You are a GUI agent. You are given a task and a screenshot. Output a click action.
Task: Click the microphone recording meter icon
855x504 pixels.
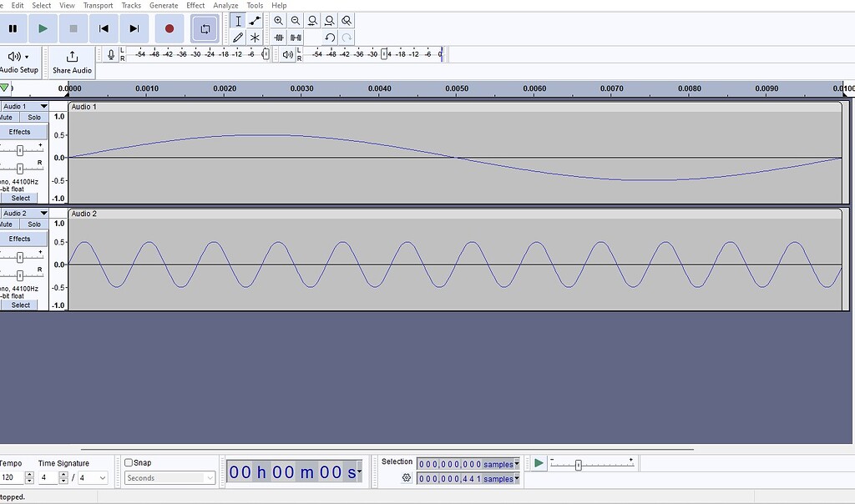pos(109,54)
